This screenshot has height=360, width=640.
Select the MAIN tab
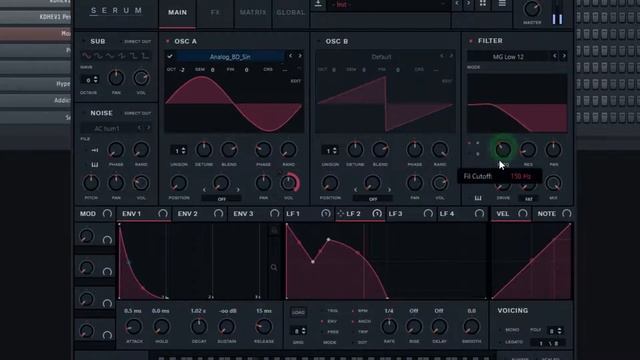(x=178, y=12)
